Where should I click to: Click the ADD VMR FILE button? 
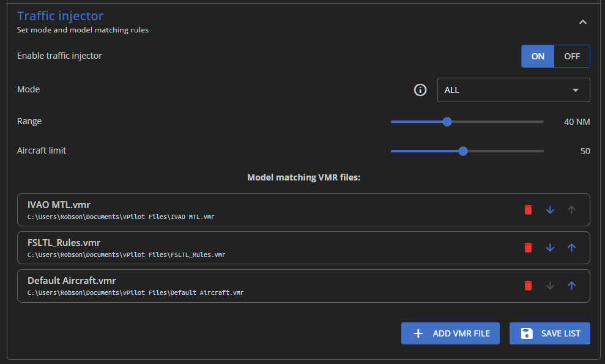(x=450, y=333)
